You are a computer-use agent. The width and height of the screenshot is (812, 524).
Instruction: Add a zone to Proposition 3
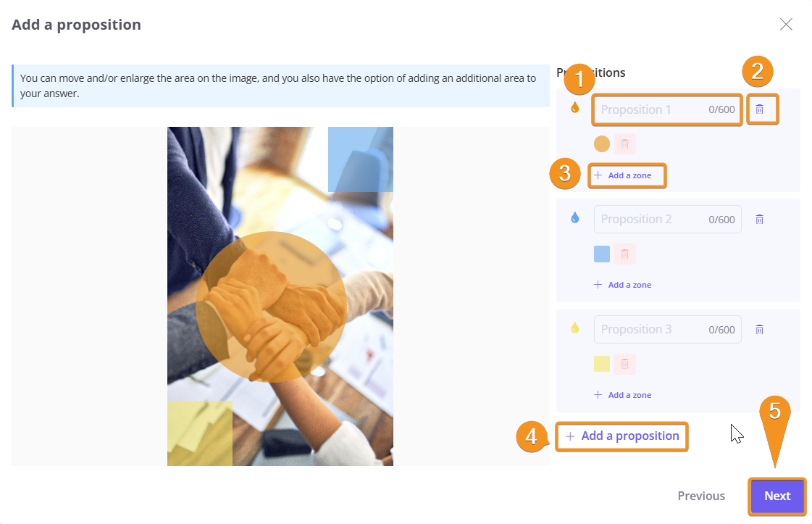click(x=623, y=395)
